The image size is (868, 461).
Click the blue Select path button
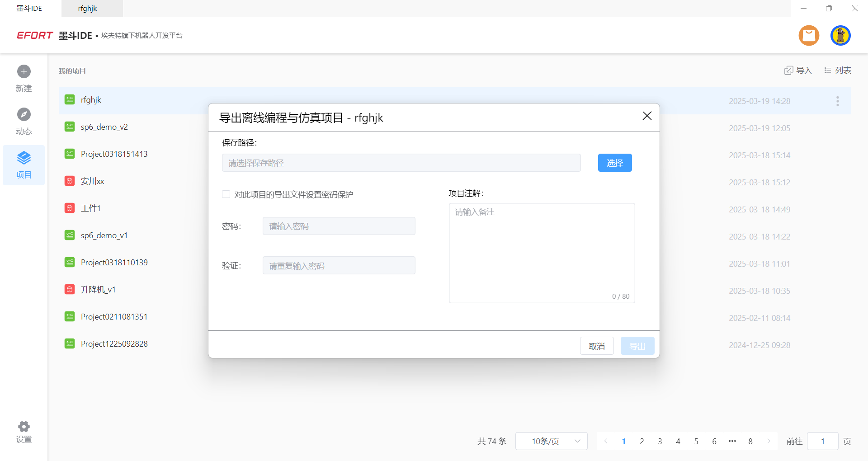click(614, 163)
